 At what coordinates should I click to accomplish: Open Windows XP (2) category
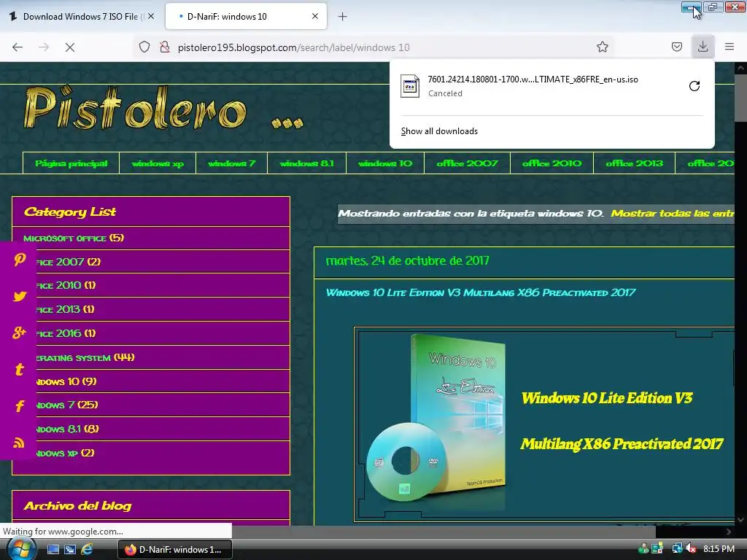tap(65, 453)
